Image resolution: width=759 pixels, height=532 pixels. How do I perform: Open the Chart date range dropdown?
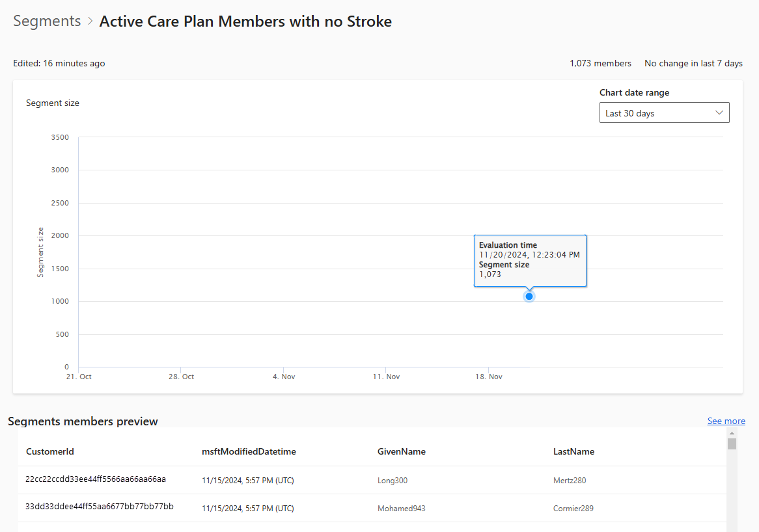pos(664,113)
